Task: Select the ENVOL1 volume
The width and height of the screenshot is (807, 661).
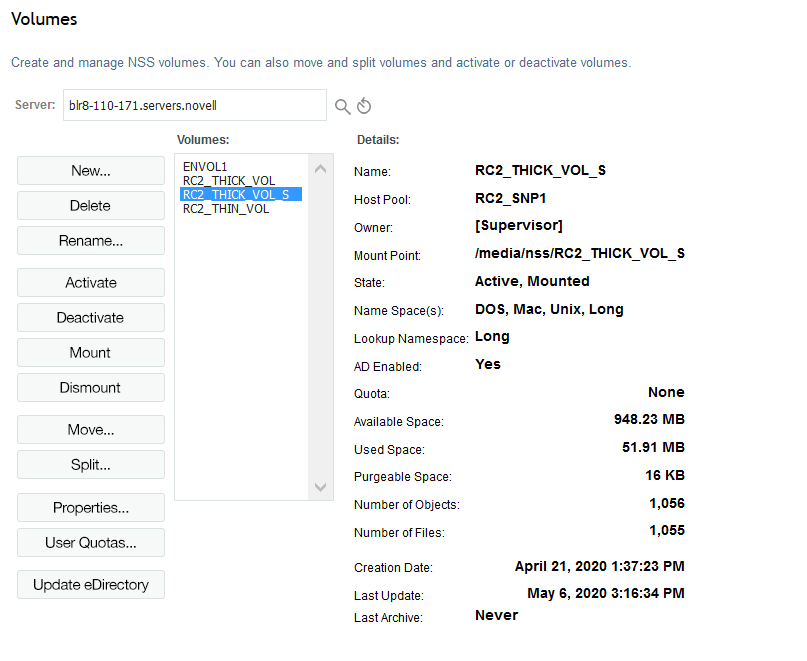Action: pyautogui.click(x=205, y=166)
